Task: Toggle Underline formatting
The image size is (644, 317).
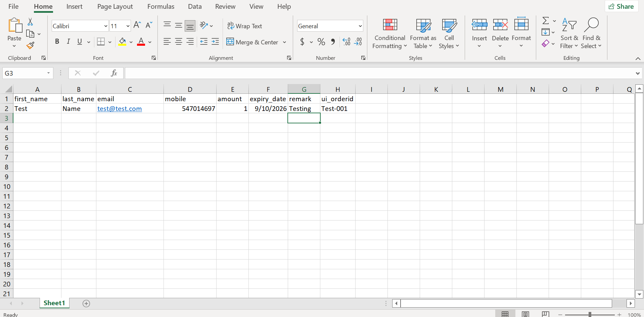Action: [80, 41]
